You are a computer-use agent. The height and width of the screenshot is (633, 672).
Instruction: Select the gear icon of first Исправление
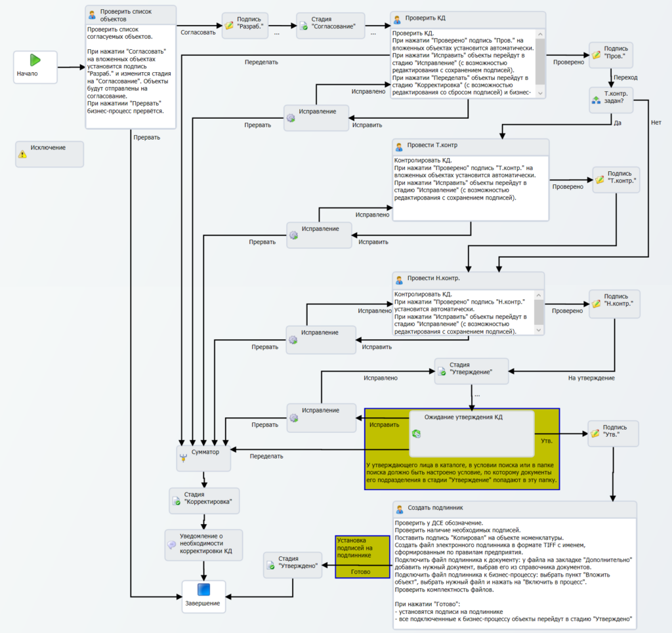point(291,118)
